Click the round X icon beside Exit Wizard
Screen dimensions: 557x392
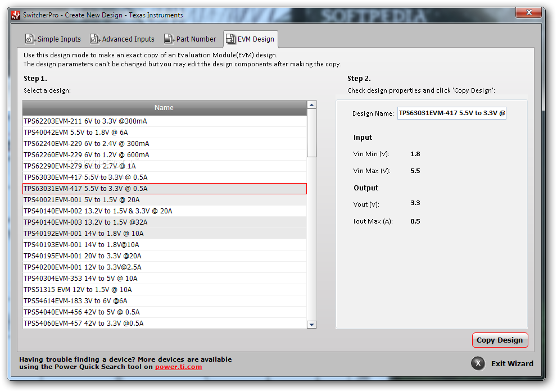[478, 363]
